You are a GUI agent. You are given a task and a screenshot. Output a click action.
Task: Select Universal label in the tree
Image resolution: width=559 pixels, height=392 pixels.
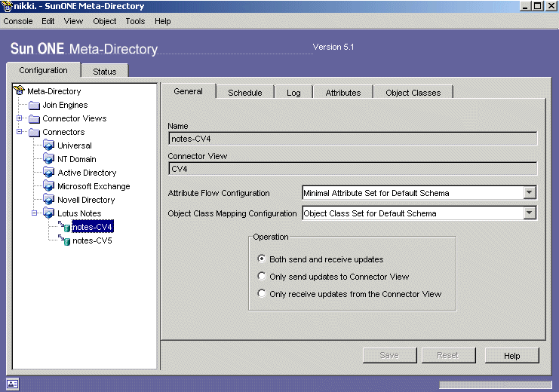[75, 145]
